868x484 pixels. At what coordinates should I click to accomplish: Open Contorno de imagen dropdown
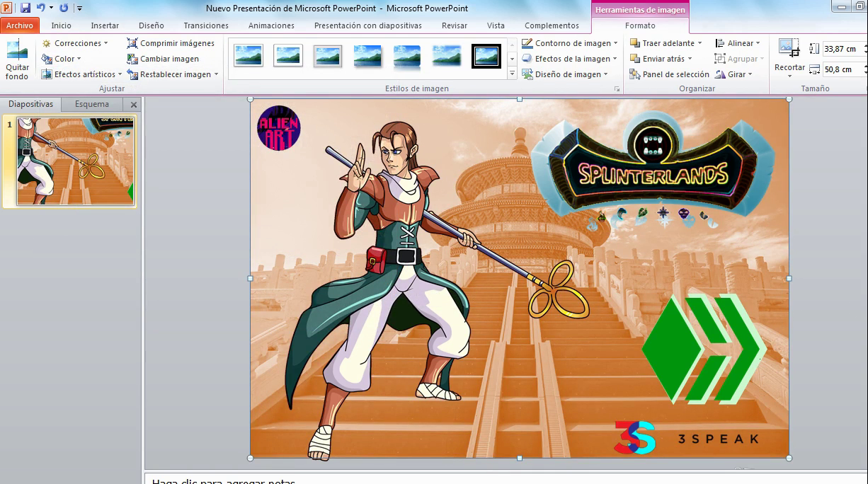click(x=569, y=43)
